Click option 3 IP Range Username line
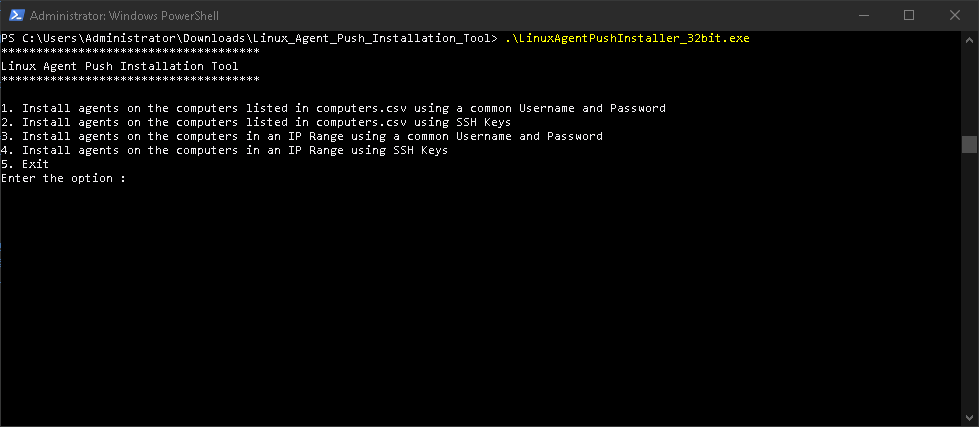Screen dimensions: 979x427 click(x=302, y=136)
